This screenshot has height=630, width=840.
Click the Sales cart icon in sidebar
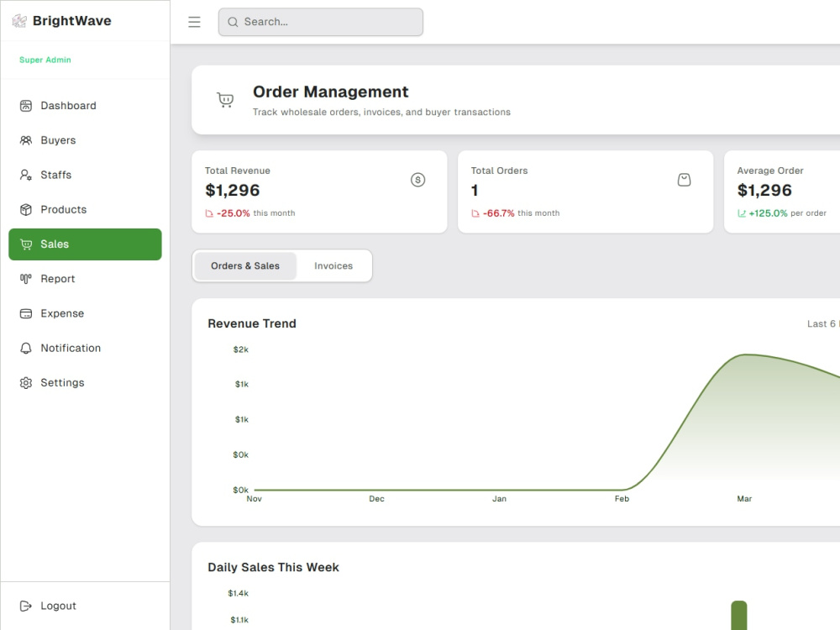(26, 244)
